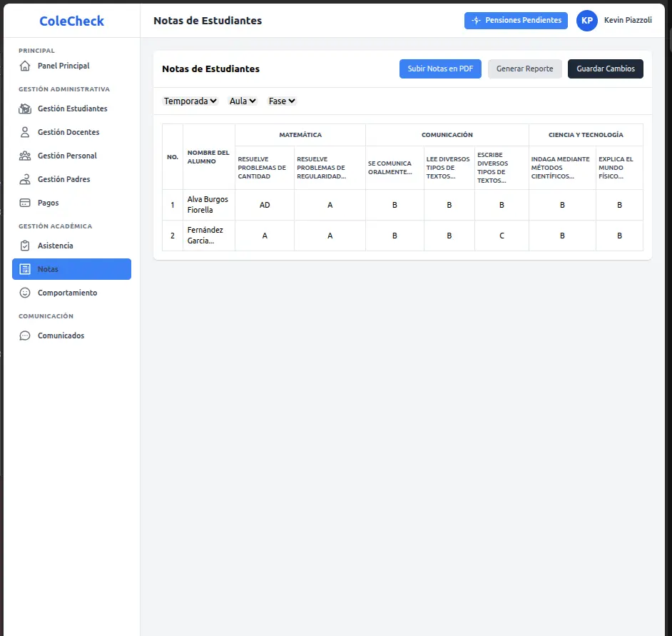Image resolution: width=672 pixels, height=636 pixels.
Task: Select the Asistencia clipboard icon
Action: click(x=25, y=246)
